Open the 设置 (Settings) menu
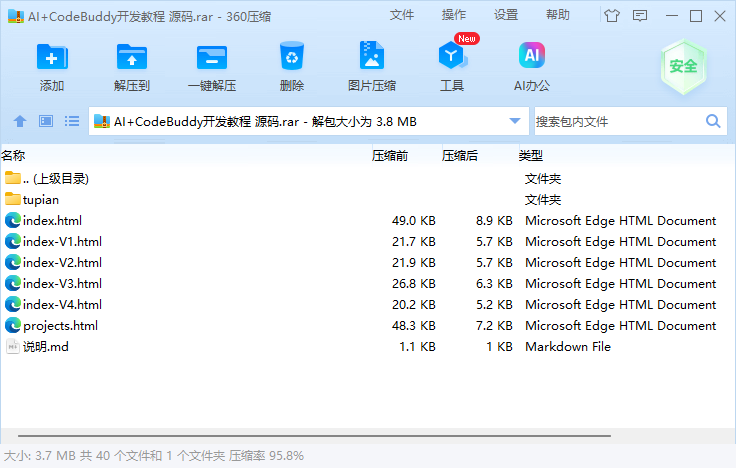The width and height of the screenshot is (736, 468). 506,15
